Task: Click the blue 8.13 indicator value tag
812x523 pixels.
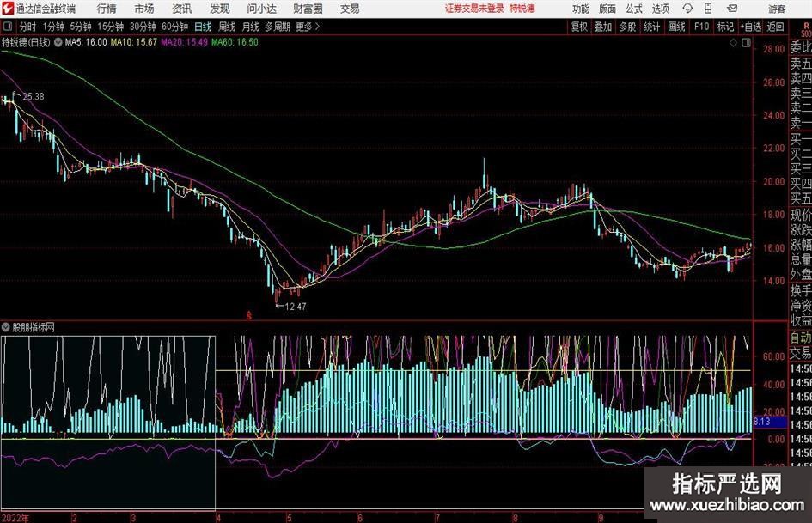Action: tap(770, 422)
